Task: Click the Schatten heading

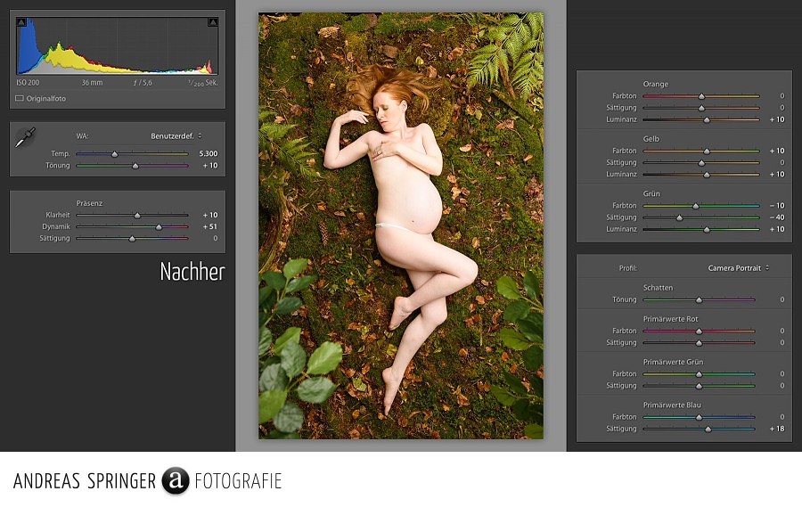Action: pos(659,288)
